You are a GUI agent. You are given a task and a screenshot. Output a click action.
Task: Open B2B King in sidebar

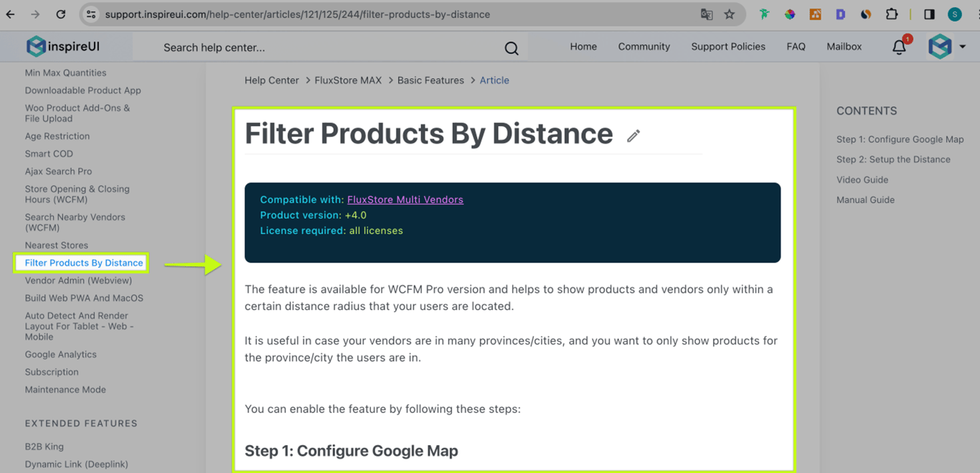click(44, 446)
